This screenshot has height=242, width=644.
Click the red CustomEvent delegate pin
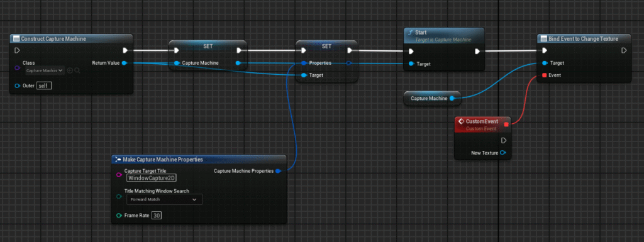506,124
